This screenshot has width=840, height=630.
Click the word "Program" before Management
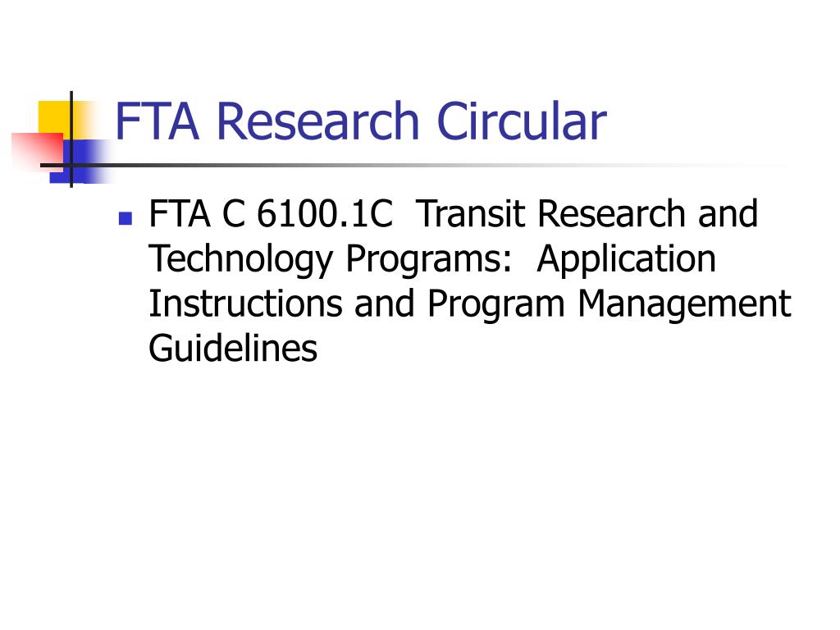tap(496, 305)
